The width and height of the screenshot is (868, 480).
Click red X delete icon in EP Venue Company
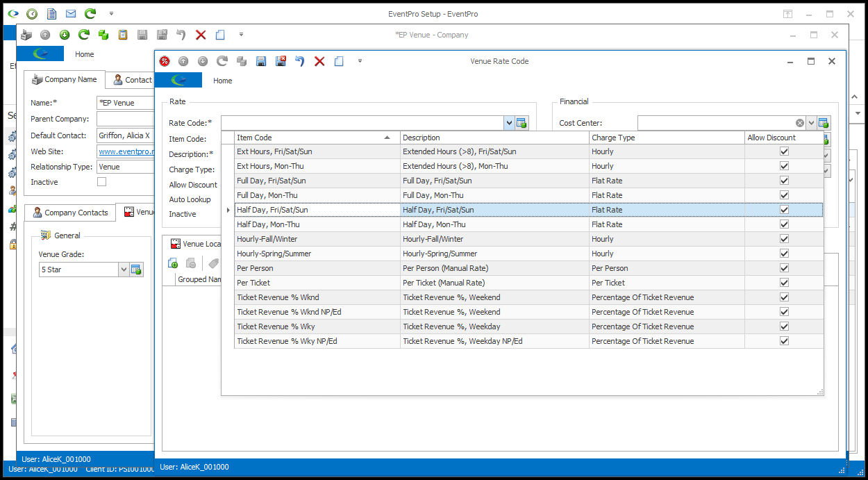[x=201, y=35]
